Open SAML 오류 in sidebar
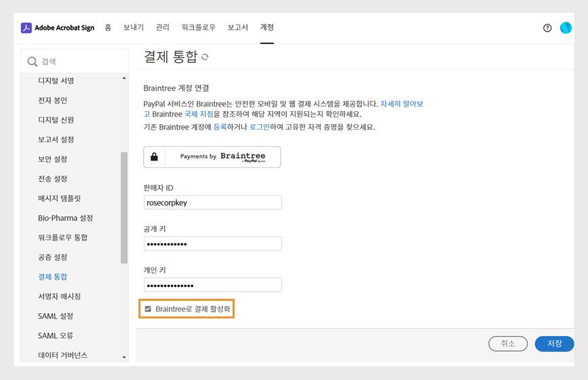Viewport: 588px width, 380px height. point(55,335)
